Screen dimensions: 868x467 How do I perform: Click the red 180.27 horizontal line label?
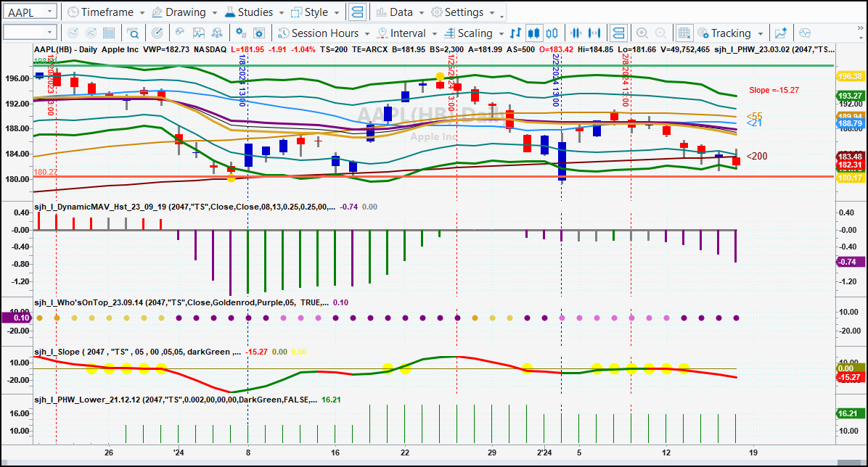46,172
